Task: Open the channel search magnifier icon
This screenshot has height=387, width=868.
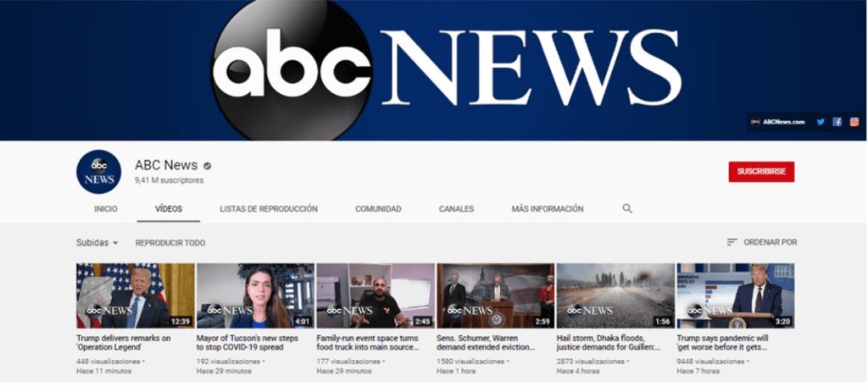Action: point(627,208)
